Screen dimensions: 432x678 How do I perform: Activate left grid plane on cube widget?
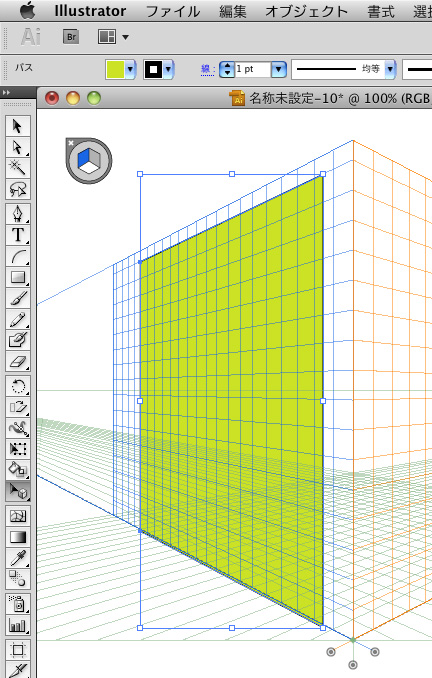coord(83,157)
